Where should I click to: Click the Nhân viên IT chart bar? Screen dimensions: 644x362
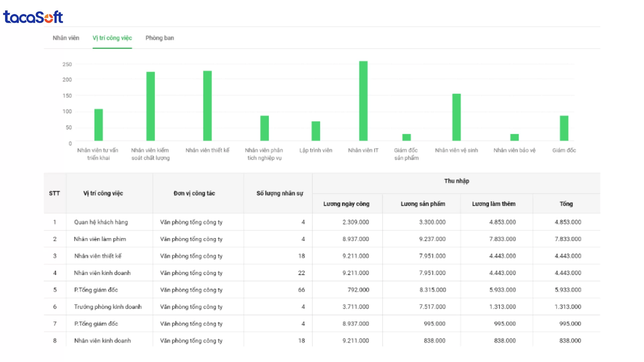[363, 101]
